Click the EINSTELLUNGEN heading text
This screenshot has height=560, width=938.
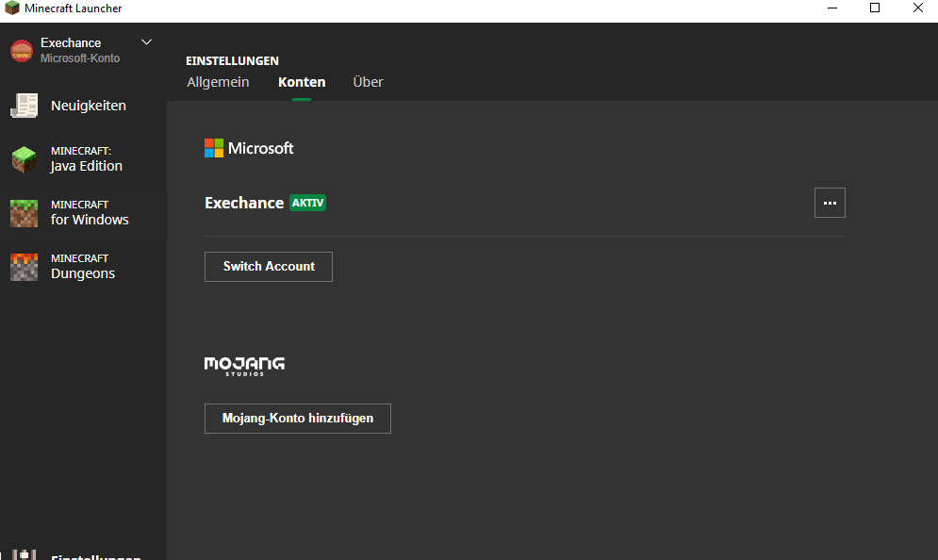pyautogui.click(x=232, y=60)
